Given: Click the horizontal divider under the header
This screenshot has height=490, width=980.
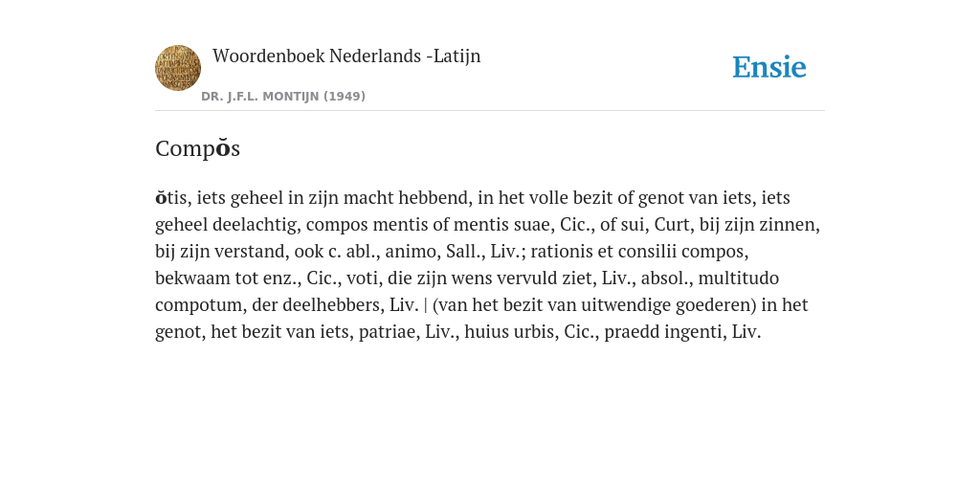Looking at the screenshot, I should click(x=490, y=111).
